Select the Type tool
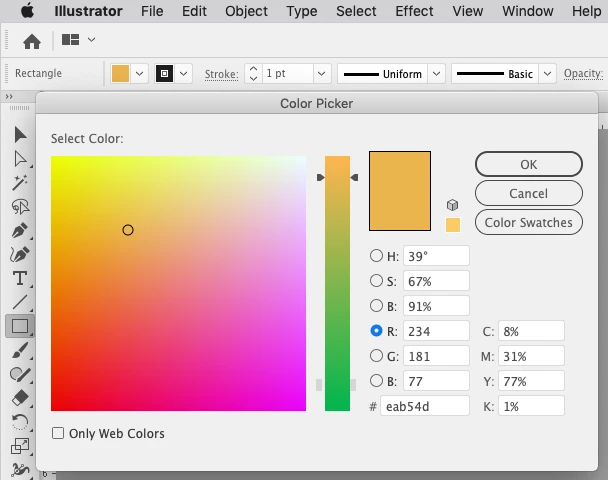Image resolution: width=608 pixels, height=480 pixels. coord(20,278)
